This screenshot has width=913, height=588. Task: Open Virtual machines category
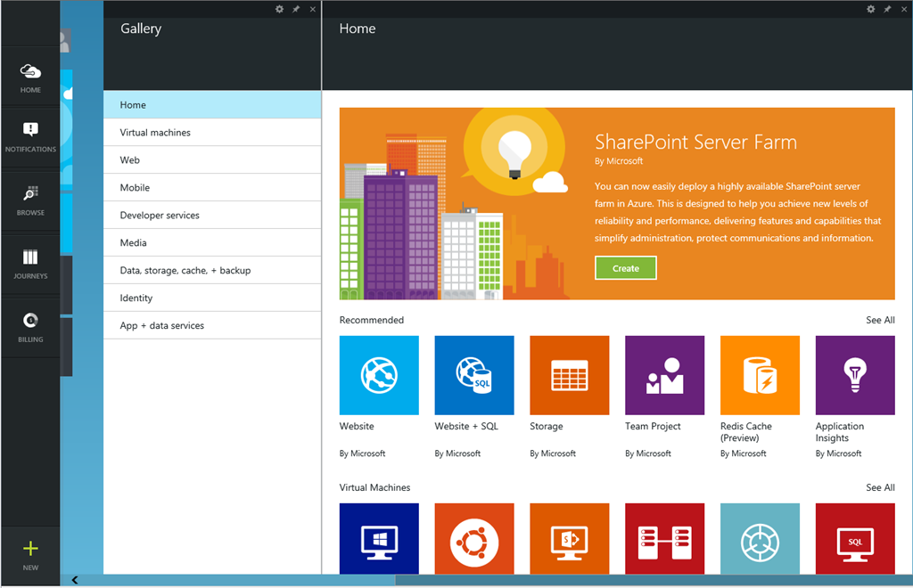click(x=212, y=133)
